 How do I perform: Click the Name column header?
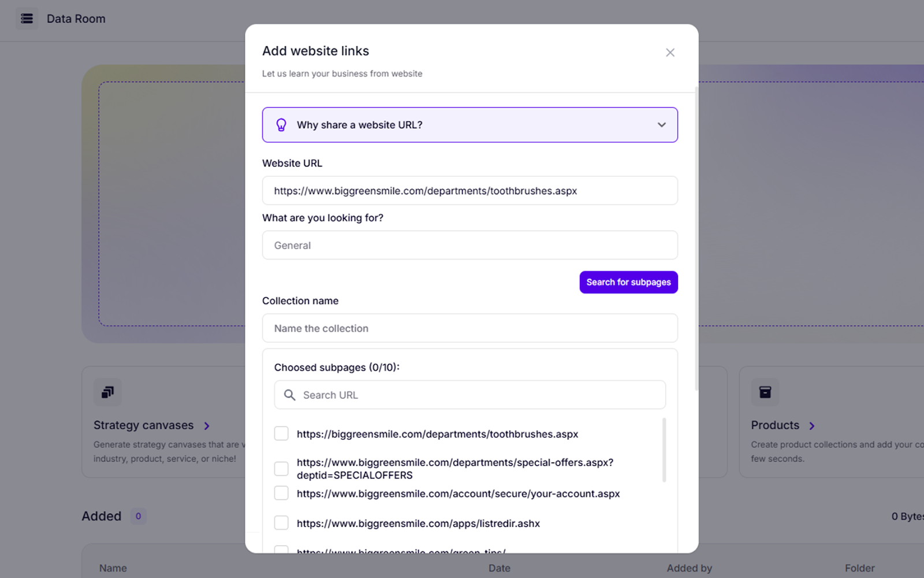tap(113, 568)
